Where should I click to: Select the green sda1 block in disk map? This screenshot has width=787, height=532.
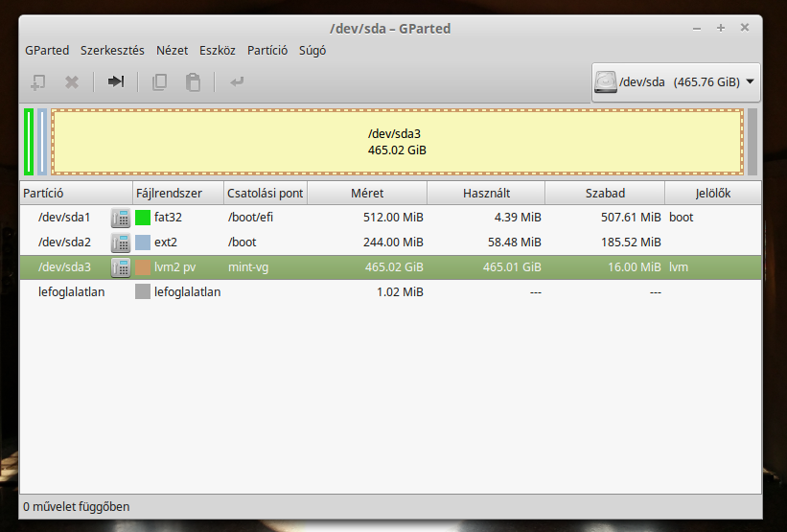[29, 142]
